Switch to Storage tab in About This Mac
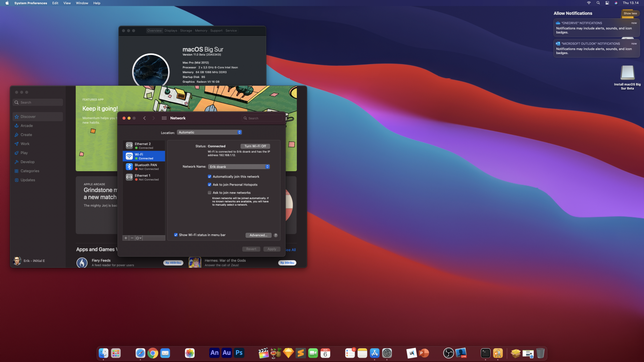The height and width of the screenshot is (362, 644). [x=186, y=31]
